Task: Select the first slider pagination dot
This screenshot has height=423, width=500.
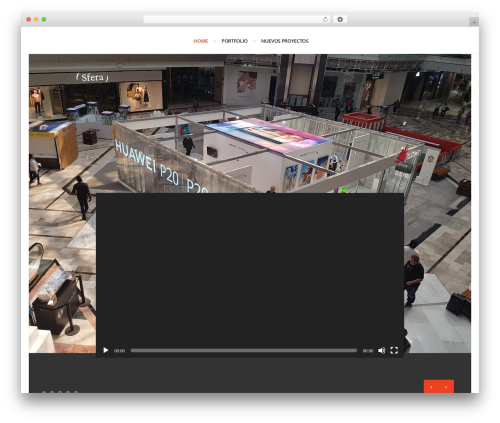Action: tap(44, 392)
